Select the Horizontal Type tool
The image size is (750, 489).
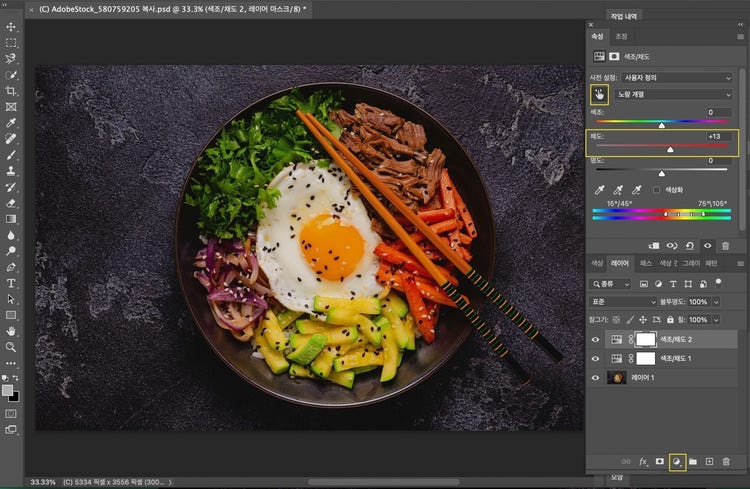[x=11, y=283]
